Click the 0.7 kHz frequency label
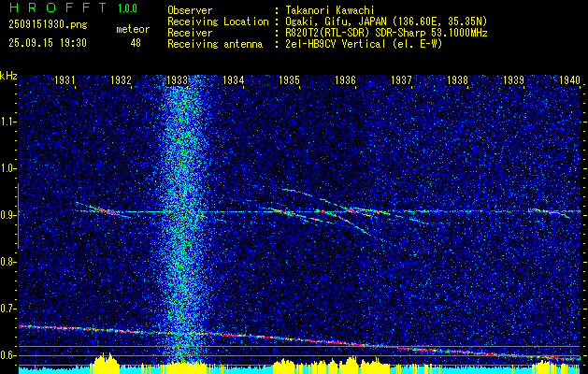588x374 pixels. point(7,309)
